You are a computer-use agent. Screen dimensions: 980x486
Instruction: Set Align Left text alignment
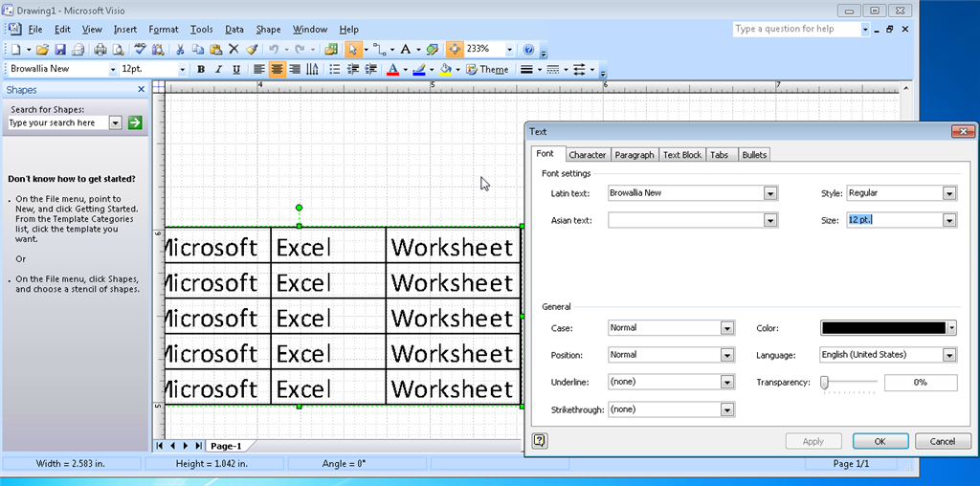pos(258,69)
